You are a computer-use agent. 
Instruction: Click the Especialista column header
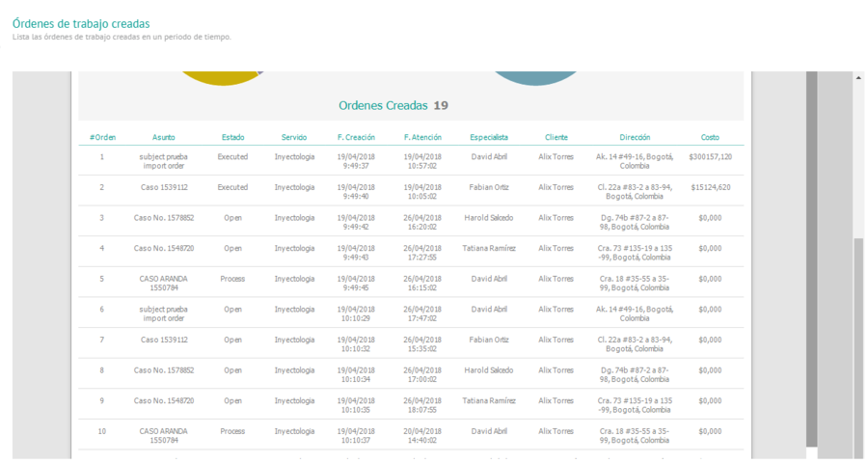(x=489, y=137)
